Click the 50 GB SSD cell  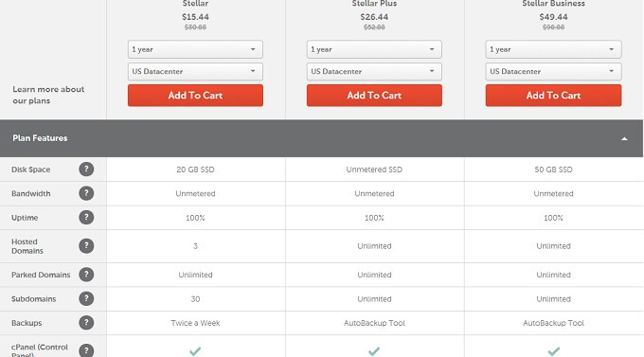553,170
